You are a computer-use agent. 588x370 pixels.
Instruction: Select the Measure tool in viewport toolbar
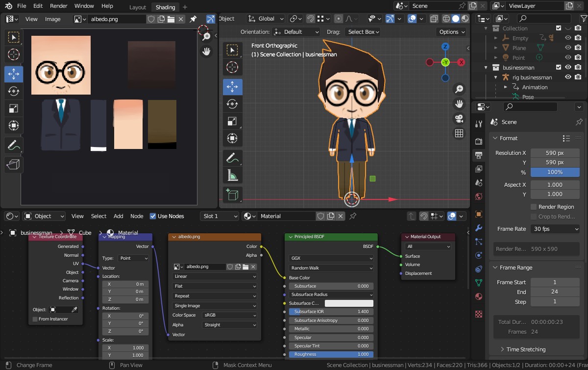pyautogui.click(x=232, y=175)
